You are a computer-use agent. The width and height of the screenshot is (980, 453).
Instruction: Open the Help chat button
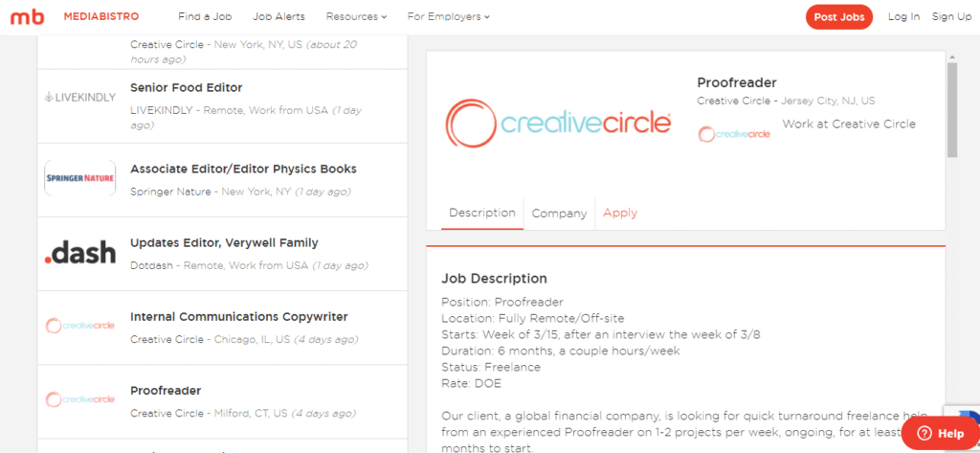click(x=940, y=433)
